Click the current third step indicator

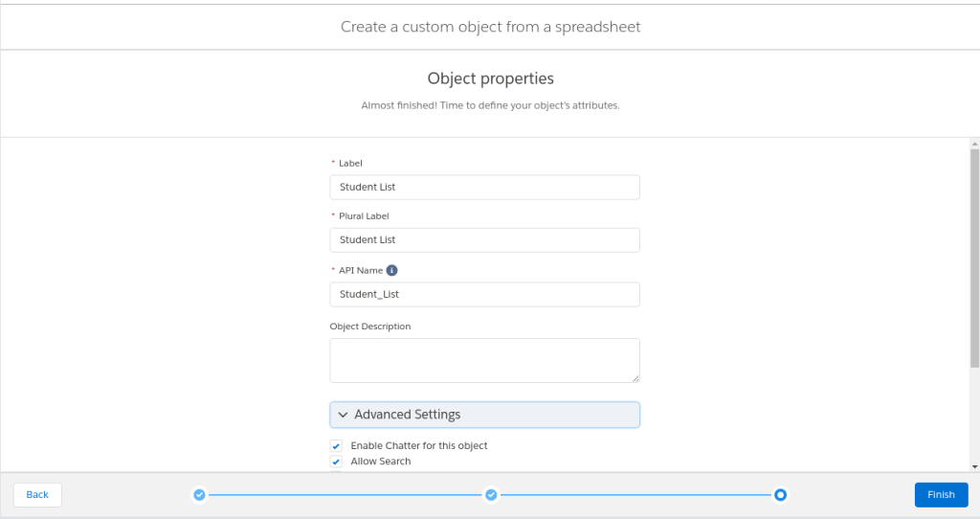[x=781, y=495]
